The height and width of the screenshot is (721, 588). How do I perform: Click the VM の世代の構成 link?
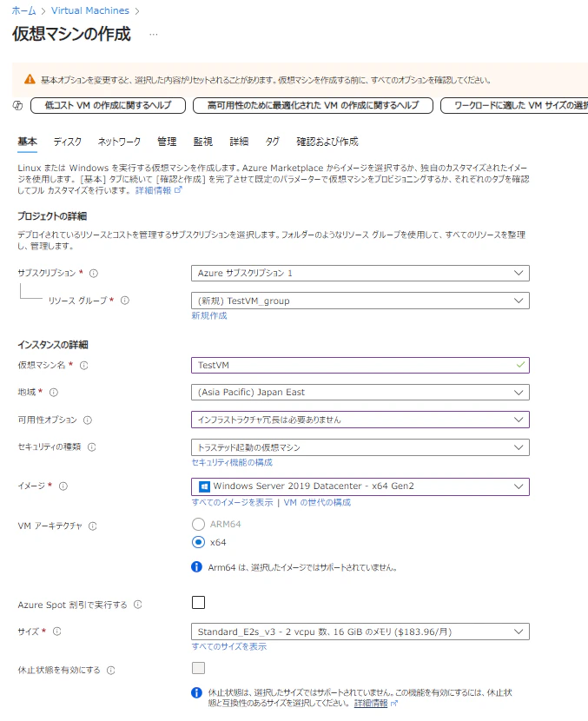[x=317, y=503]
